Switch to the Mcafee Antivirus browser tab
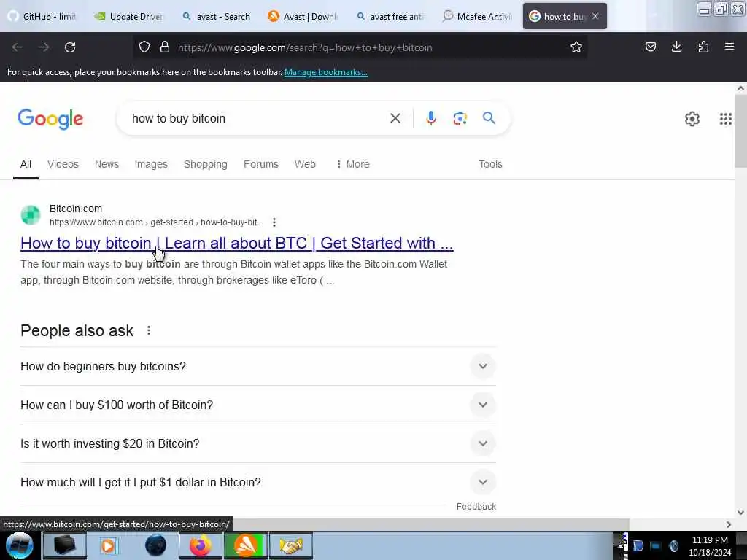The image size is (747, 560). tap(476, 16)
